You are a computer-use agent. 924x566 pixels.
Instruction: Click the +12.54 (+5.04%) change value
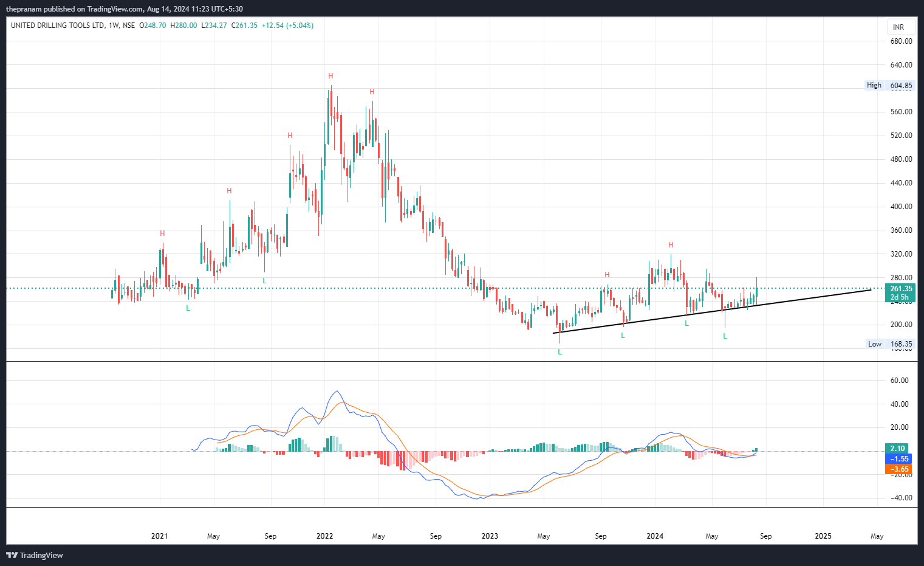pos(287,26)
